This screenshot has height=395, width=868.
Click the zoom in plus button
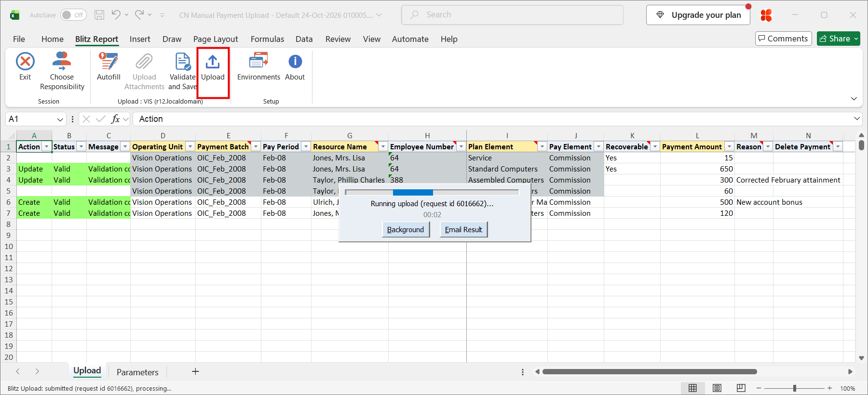[x=829, y=388]
